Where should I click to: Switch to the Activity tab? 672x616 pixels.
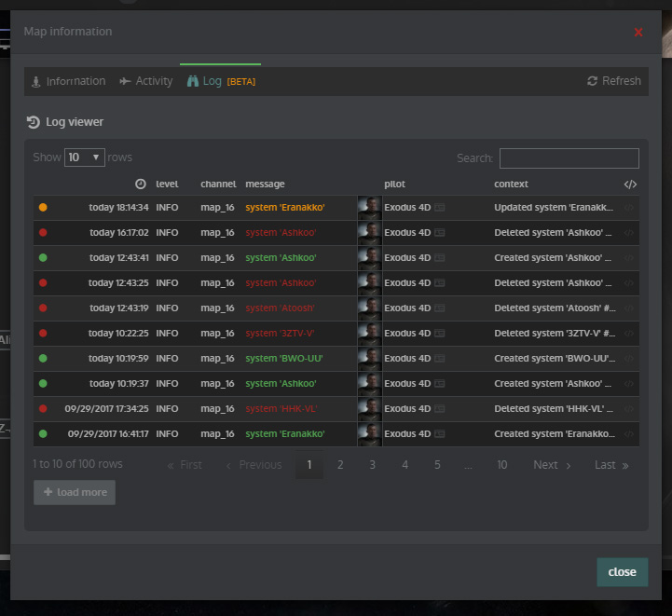[x=146, y=81]
